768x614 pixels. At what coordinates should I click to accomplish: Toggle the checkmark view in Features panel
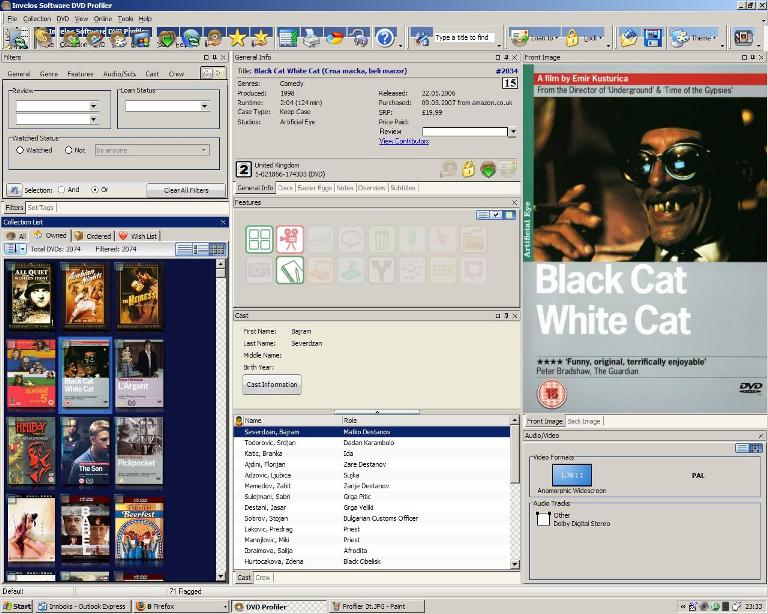pyautogui.click(x=496, y=215)
